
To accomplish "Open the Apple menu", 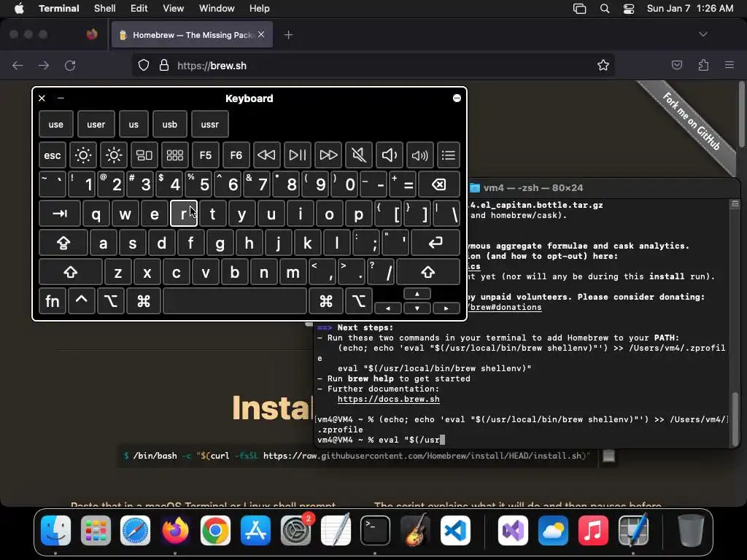I will point(19,9).
